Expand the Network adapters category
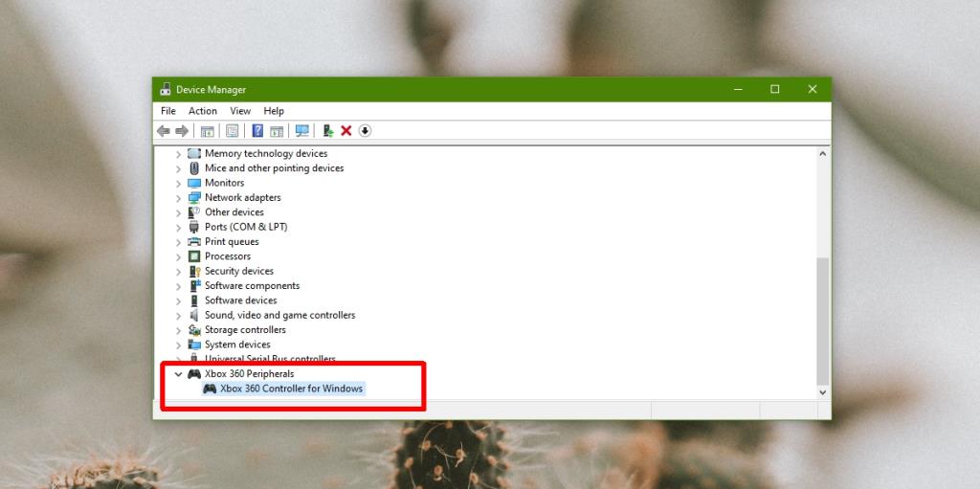This screenshot has width=980, height=489. point(178,198)
